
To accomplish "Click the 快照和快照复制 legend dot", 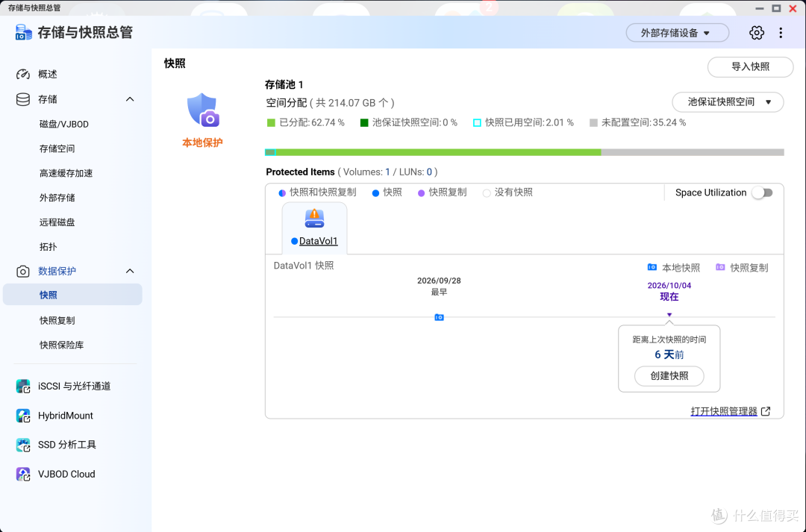I will pyautogui.click(x=281, y=193).
